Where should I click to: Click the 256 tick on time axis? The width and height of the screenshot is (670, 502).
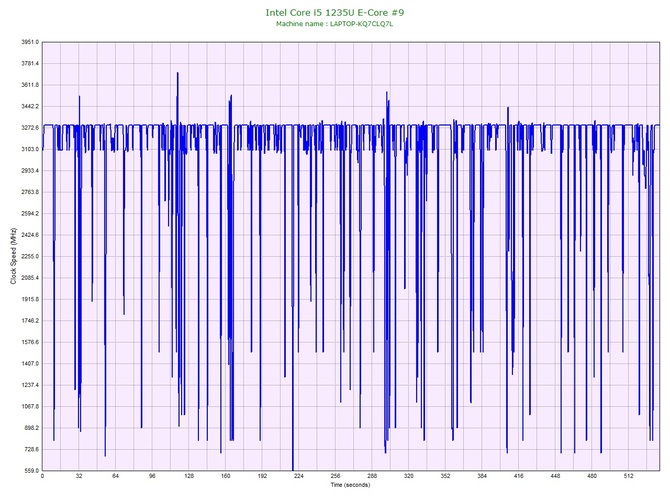(335, 476)
